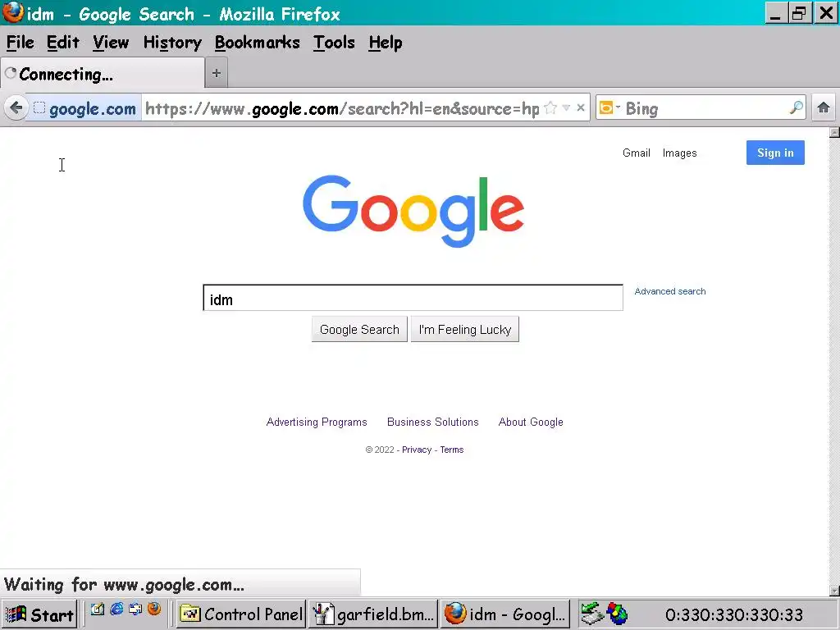Minimize the Firefox window
840x630 pixels.
click(x=775, y=13)
